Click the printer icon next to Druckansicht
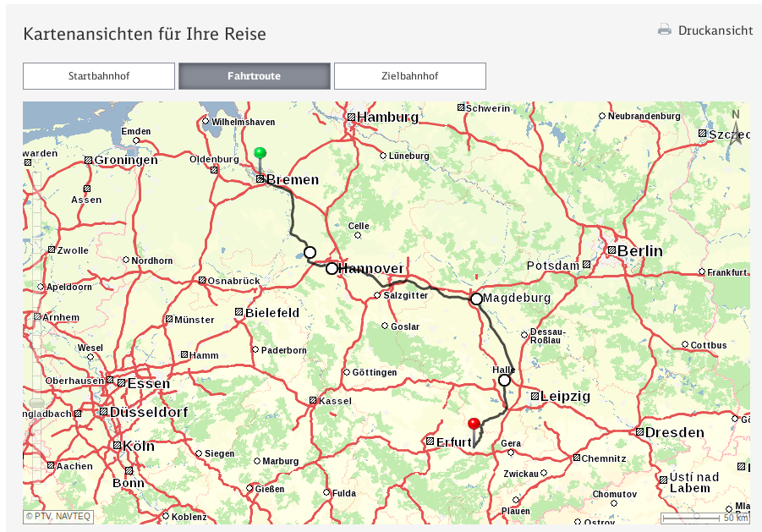762x532 pixels. click(665, 30)
